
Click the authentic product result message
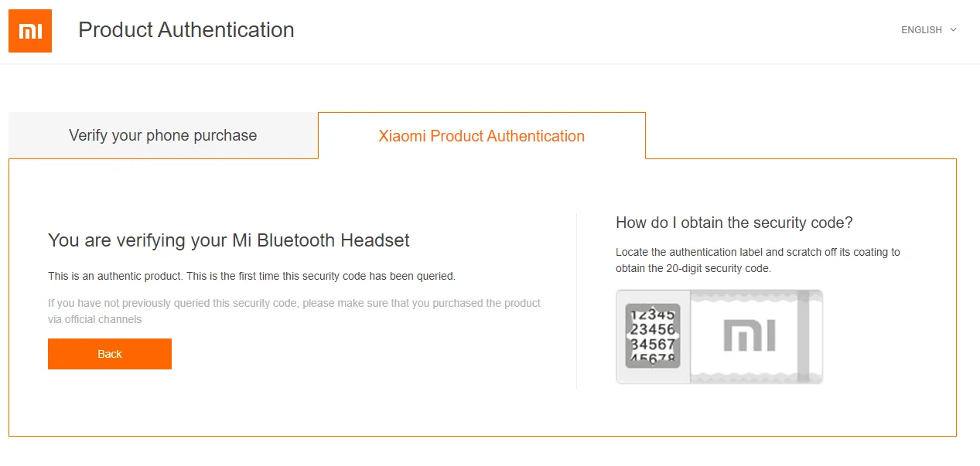pyautogui.click(x=251, y=276)
